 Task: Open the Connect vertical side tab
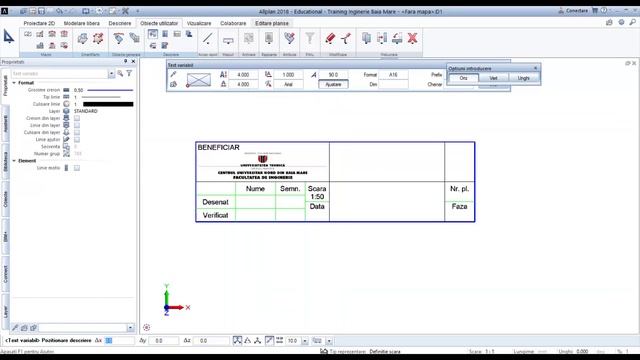coord(5,274)
